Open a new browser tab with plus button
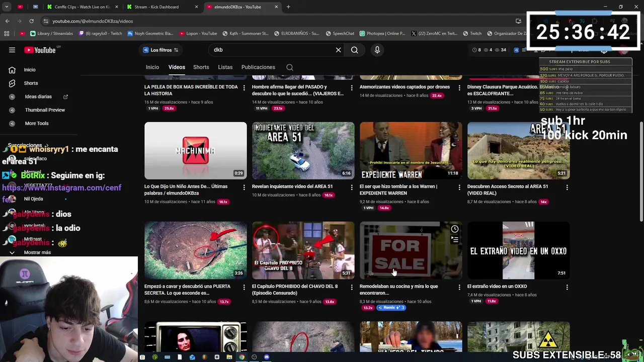The width and height of the screenshot is (644, 362). (x=288, y=7)
